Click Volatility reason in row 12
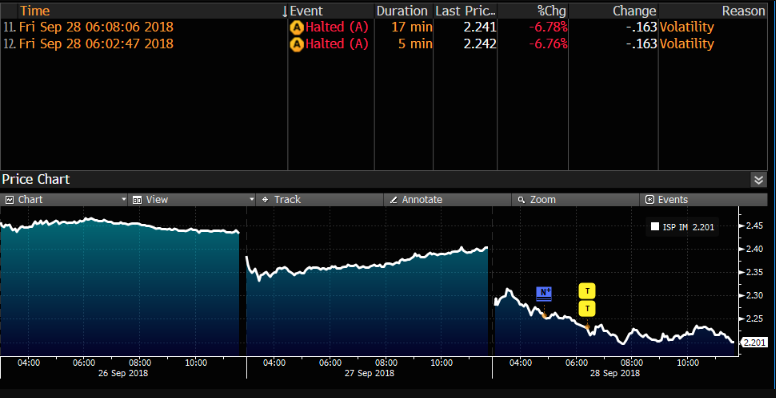Image resolution: width=776 pixels, height=398 pixels. pos(687,44)
